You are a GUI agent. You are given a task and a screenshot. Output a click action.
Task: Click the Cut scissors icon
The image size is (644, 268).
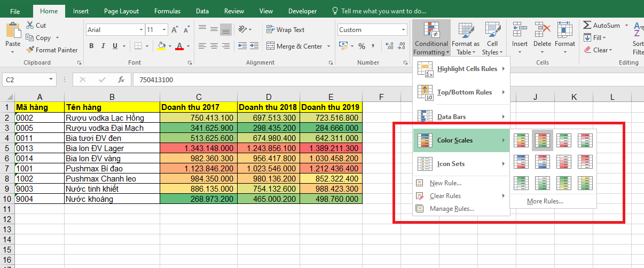pyautogui.click(x=29, y=26)
